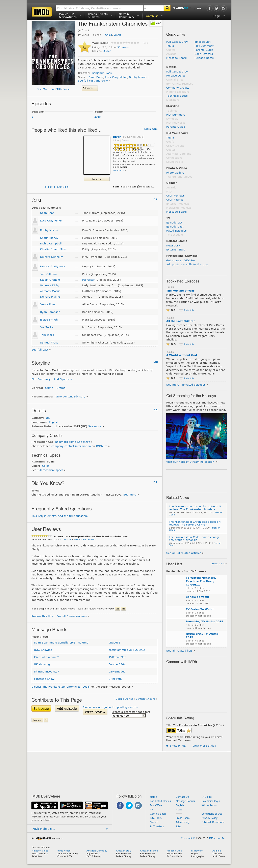The height and width of the screenshot is (868, 258).
Task: Click Tom Ward's placeholder cast photo
Action: [x=35, y=335]
